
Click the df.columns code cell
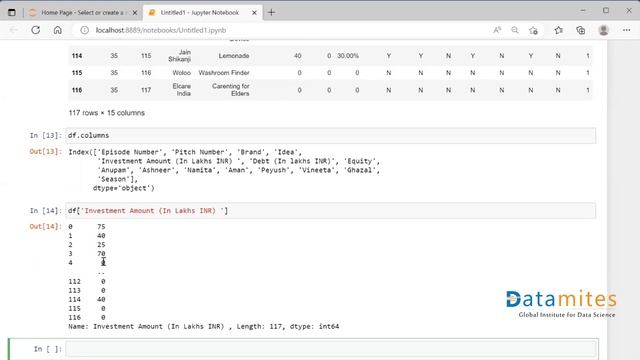click(x=331, y=136)
